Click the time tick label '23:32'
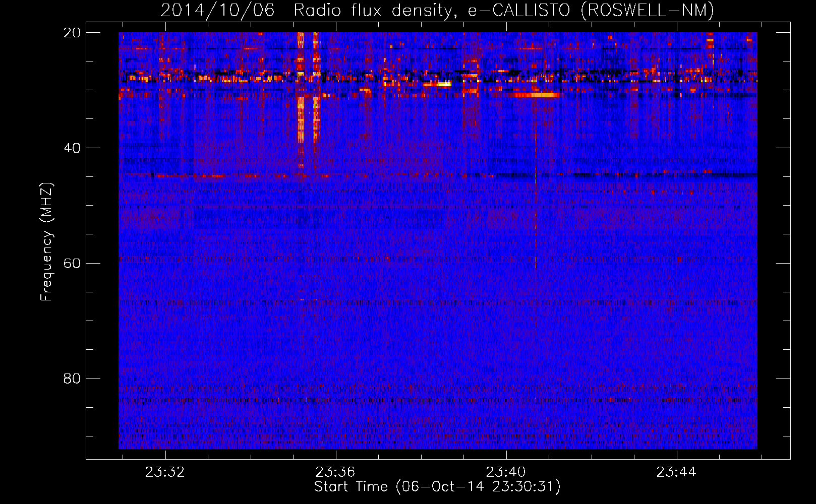The width and height of the screenshot is (816, 504). [165, 472]
